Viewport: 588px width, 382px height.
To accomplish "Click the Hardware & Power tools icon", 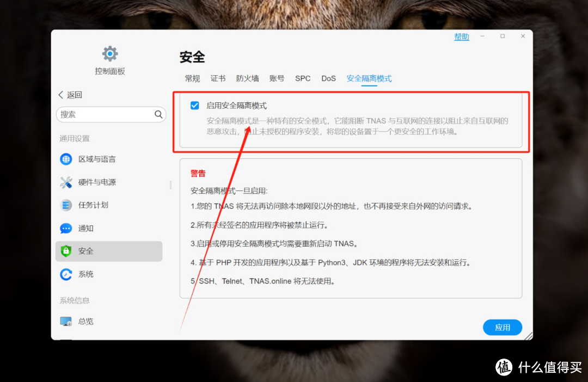I will pyautogui.click(x=66, y=182).
